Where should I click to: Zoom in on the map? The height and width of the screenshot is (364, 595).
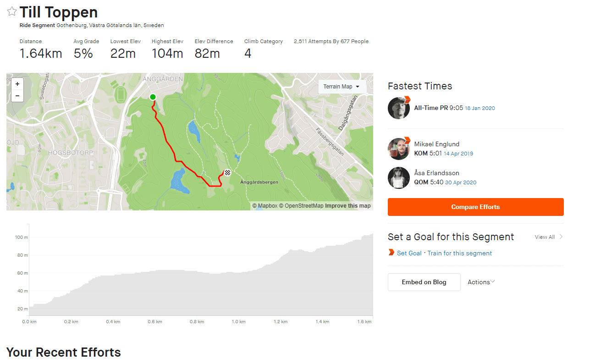[x=17, y=84]
